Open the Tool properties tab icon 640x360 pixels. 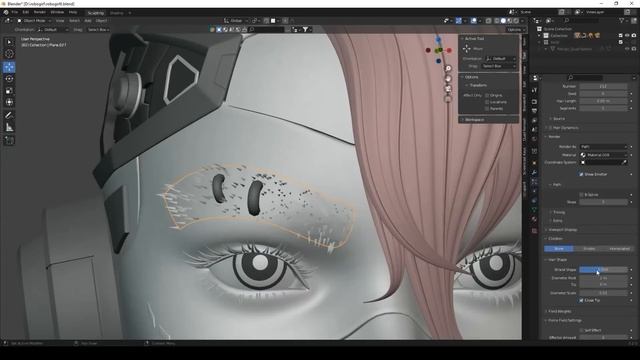[x=534, y=91]
